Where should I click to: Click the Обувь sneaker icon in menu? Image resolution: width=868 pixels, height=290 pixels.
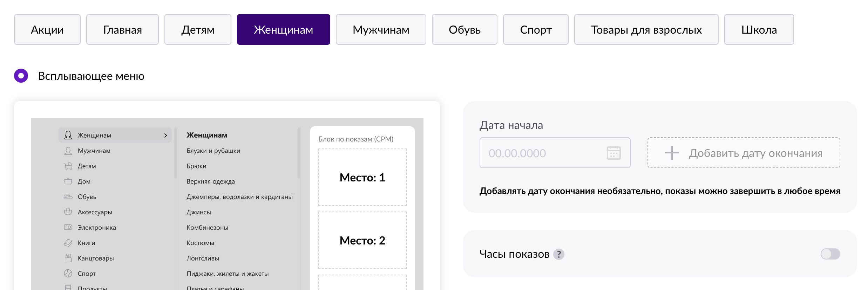68,197
